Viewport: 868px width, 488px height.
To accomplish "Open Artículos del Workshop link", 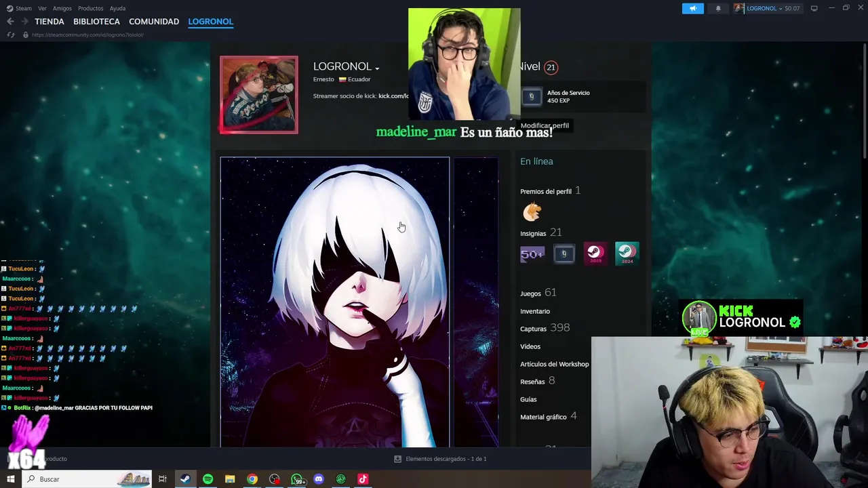I will [x=554, y=364].
